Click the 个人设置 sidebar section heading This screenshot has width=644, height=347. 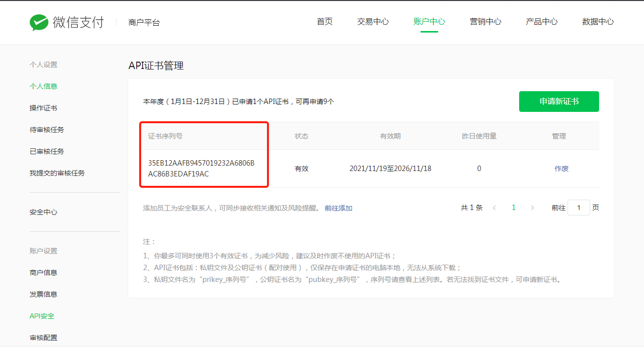(43, 65)
